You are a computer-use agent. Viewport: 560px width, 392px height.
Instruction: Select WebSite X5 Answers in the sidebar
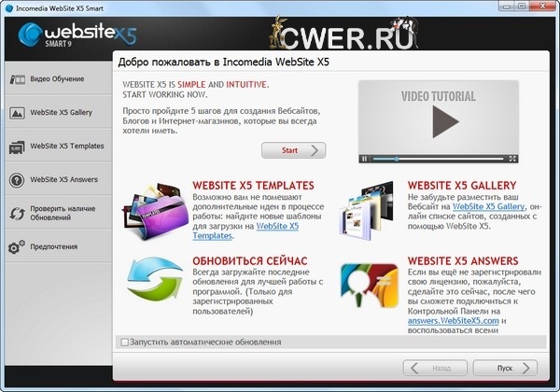pos(59,180)
